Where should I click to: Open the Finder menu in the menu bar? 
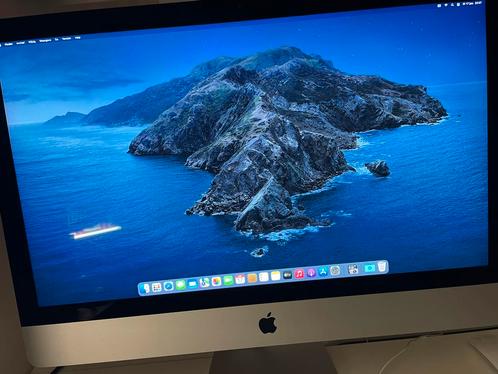click(9, 44)
